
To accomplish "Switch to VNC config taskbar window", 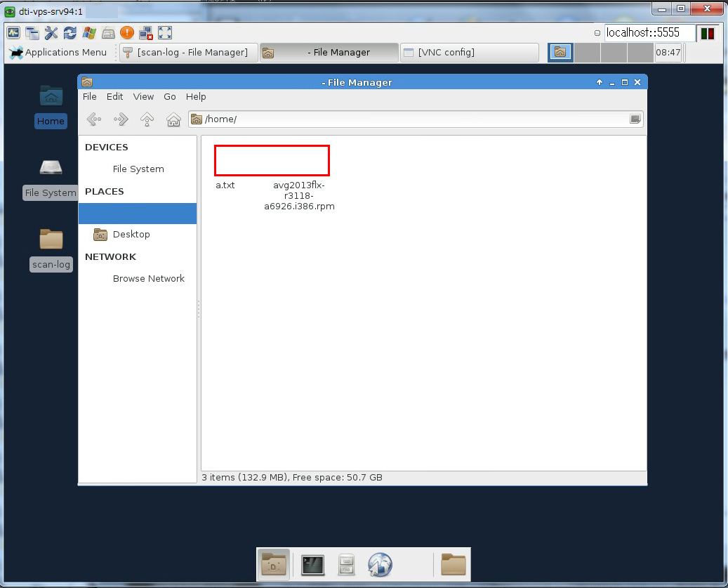I will pos(468,52).
